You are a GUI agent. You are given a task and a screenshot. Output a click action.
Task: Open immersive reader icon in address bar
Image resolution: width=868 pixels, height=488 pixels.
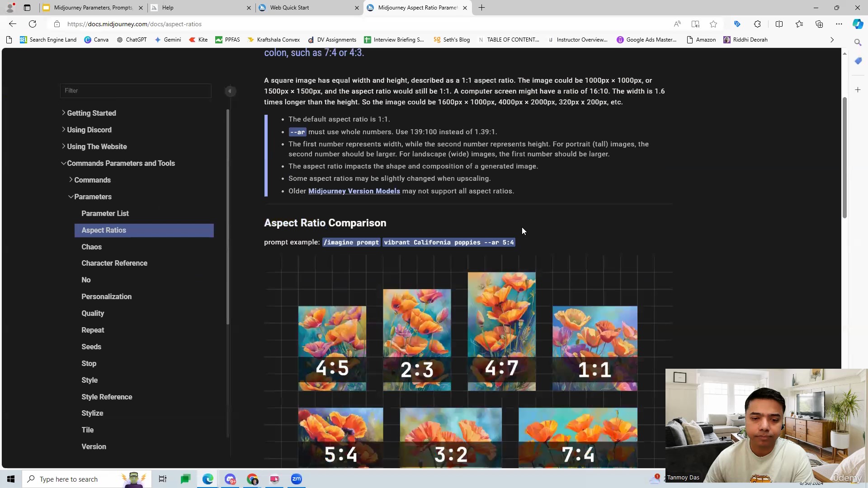click(695, 24)
